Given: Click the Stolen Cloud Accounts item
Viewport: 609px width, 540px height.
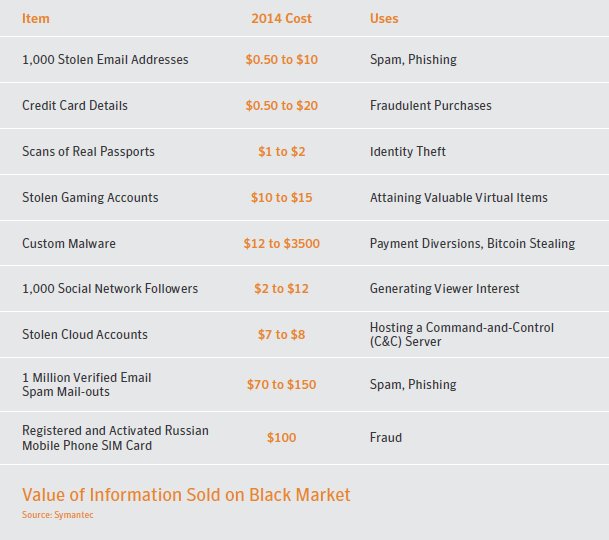Looking at the screenshot, I should point(85,334).
